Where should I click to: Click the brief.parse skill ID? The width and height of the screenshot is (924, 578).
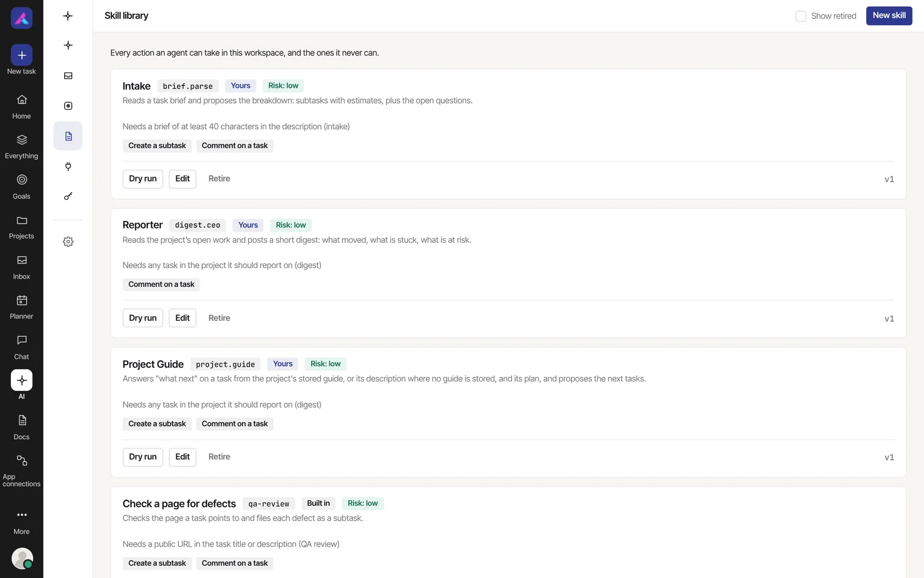[x=188, y=86]
